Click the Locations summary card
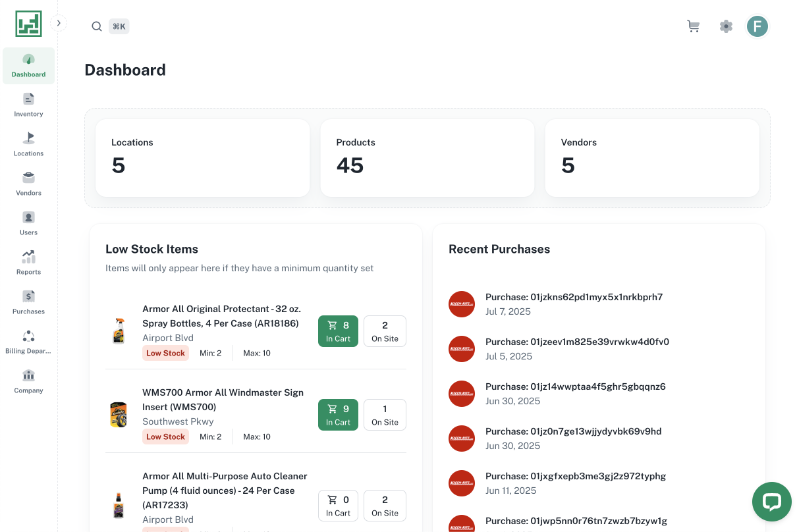 coord(202,158)
